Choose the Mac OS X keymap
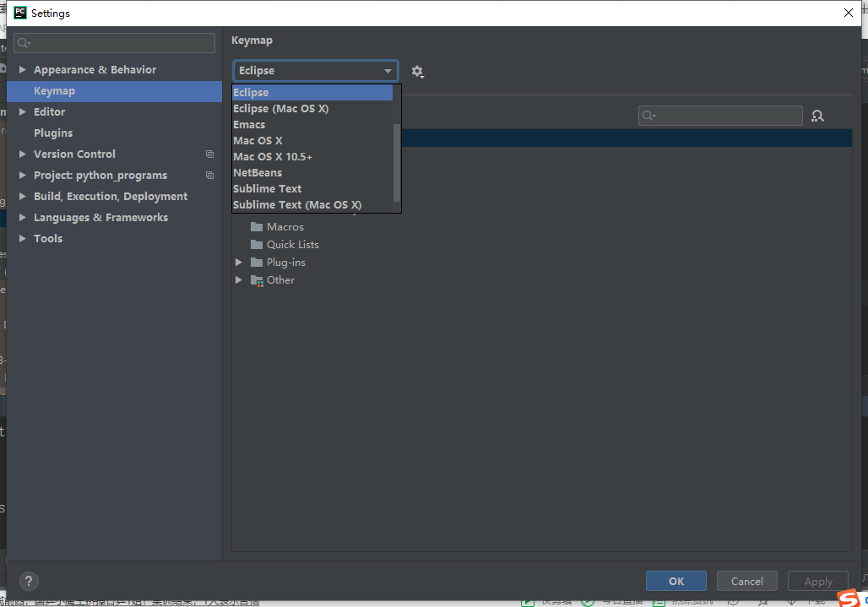The image size is (868, 607). (312, 140)
